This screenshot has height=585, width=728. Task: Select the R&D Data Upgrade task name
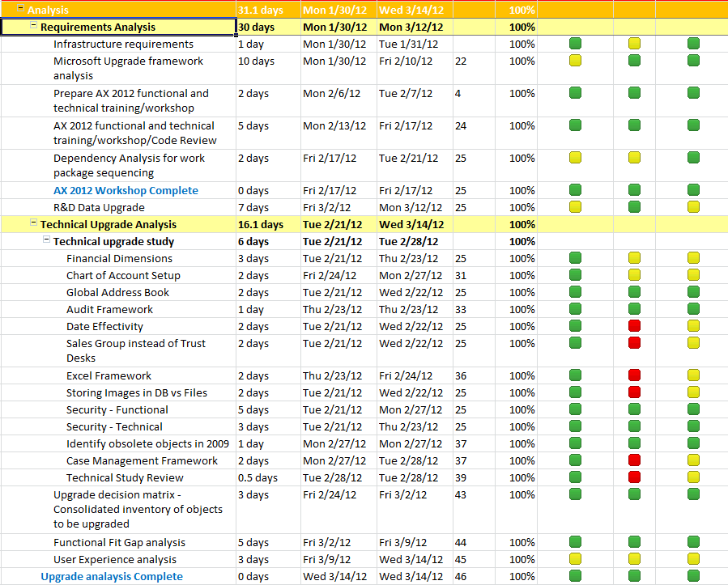99,207
